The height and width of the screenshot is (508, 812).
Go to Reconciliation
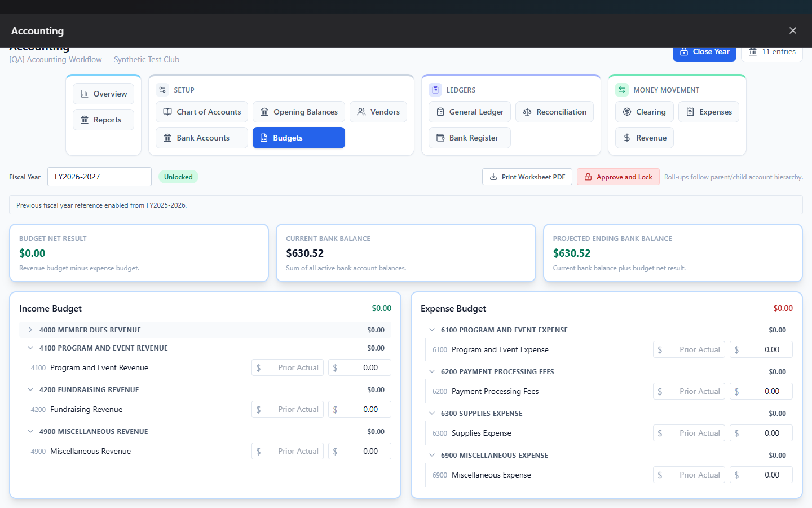pos(555,112)
